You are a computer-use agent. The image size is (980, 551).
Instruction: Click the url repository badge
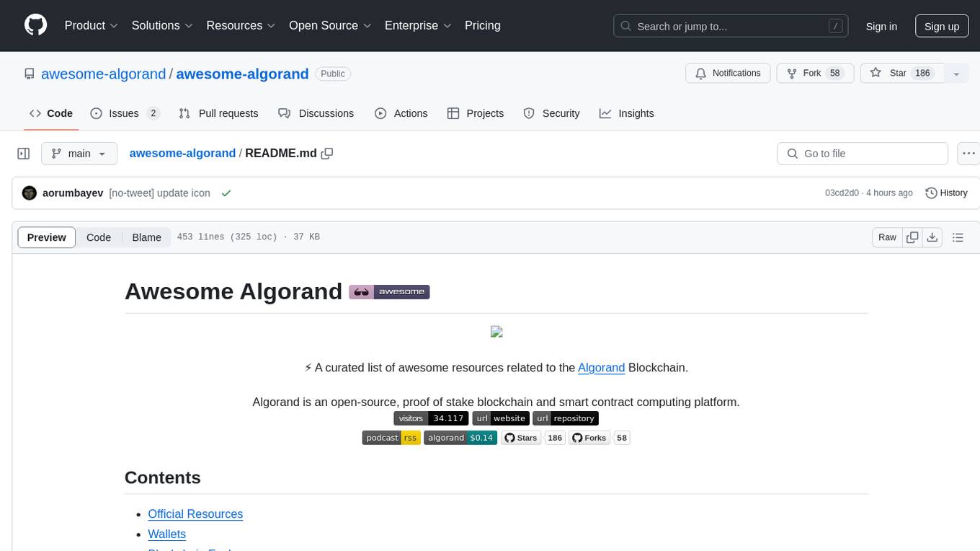(566, 418)
